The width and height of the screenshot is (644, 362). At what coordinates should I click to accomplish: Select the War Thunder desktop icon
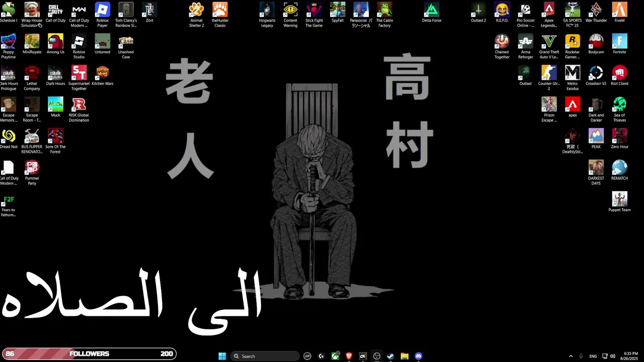tap(596, 12)
